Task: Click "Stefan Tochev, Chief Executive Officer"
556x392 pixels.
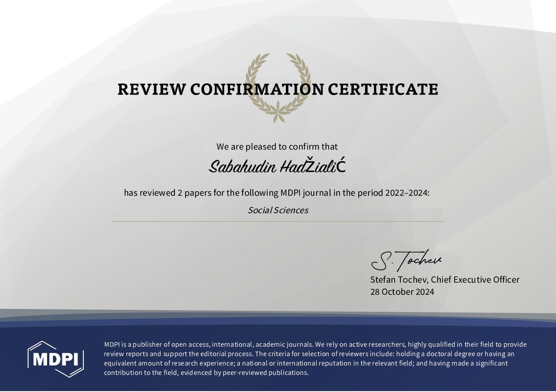Action: [x=445, y=280]
